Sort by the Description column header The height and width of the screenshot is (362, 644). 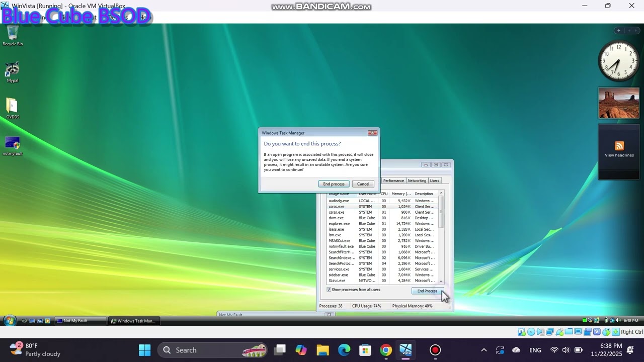[425, 194]
